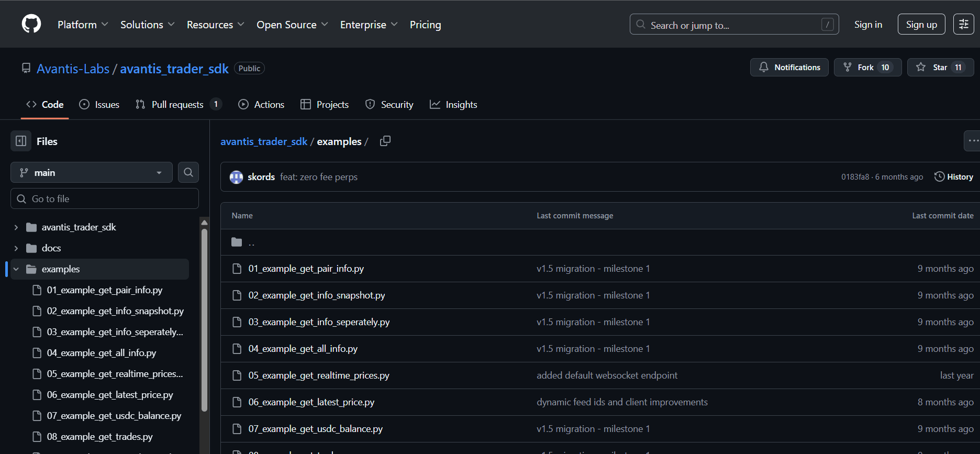The width and height of the screenshot is (980, 454).
Task: Open the Notifications bell button
Action: 789,68
